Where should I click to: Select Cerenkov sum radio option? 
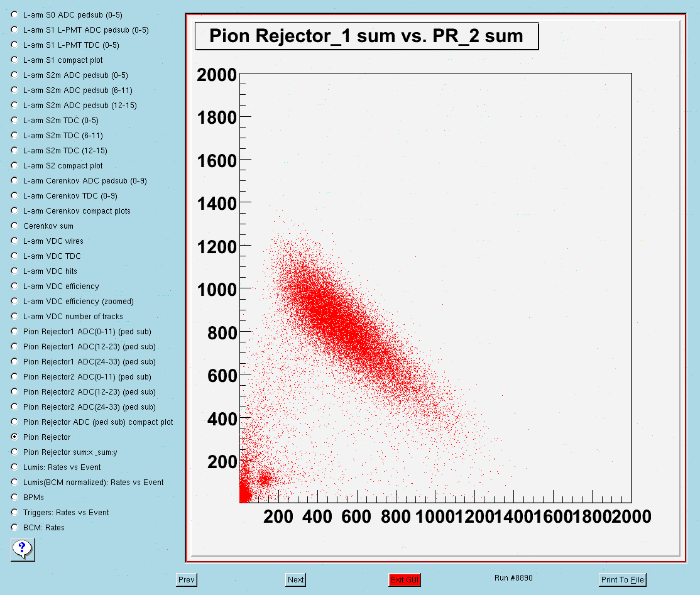click(x=14, y=226)
